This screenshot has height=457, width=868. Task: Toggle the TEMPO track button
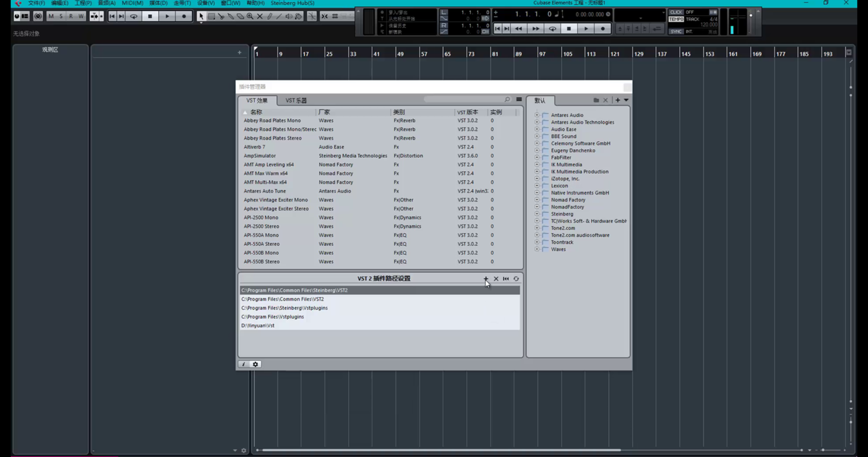point(676,19)
